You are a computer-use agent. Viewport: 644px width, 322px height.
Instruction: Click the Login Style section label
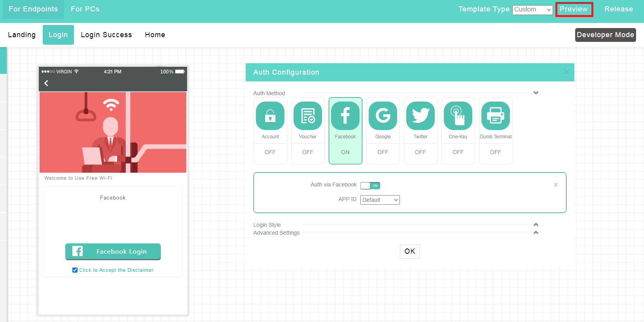tap(267, 225)
